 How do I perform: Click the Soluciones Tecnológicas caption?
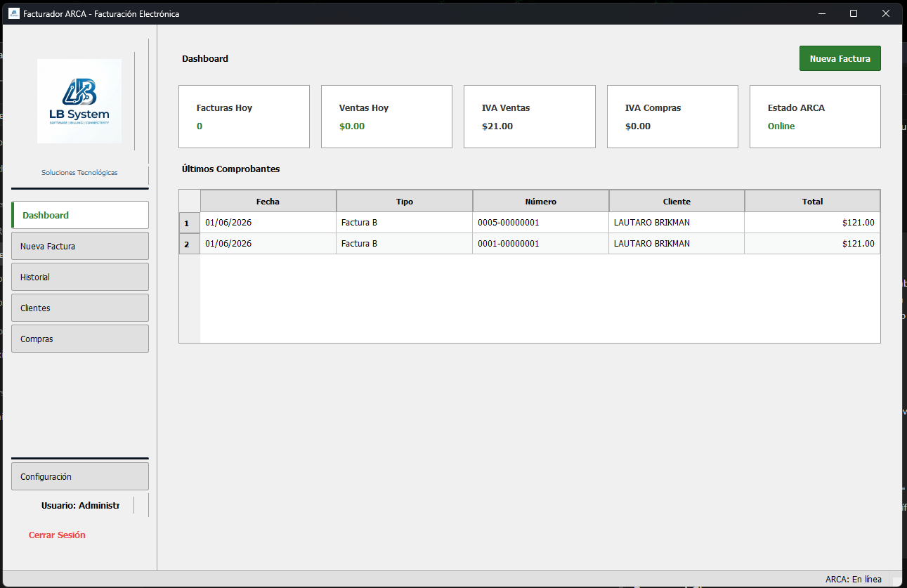coord(79,172)
